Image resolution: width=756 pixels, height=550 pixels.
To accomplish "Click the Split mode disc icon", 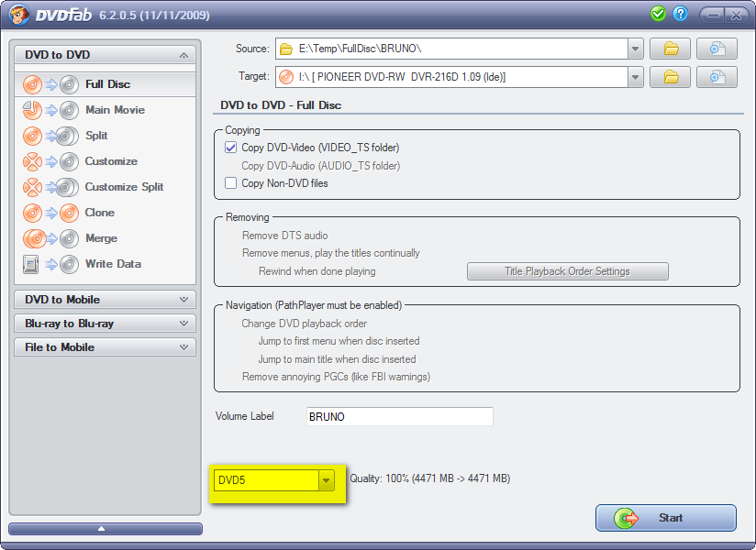I will click(x=50, y=136).
